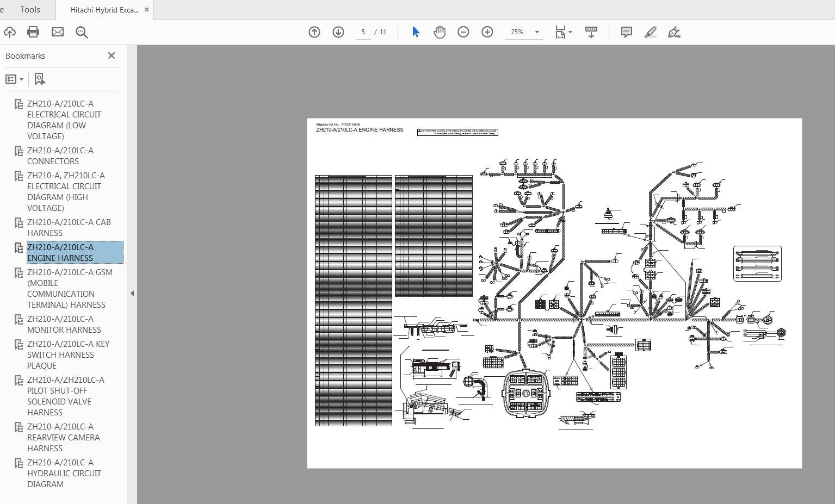Select the Highlight text tool
The width and height of the screenshot is (835, 504).
(650, 32)
